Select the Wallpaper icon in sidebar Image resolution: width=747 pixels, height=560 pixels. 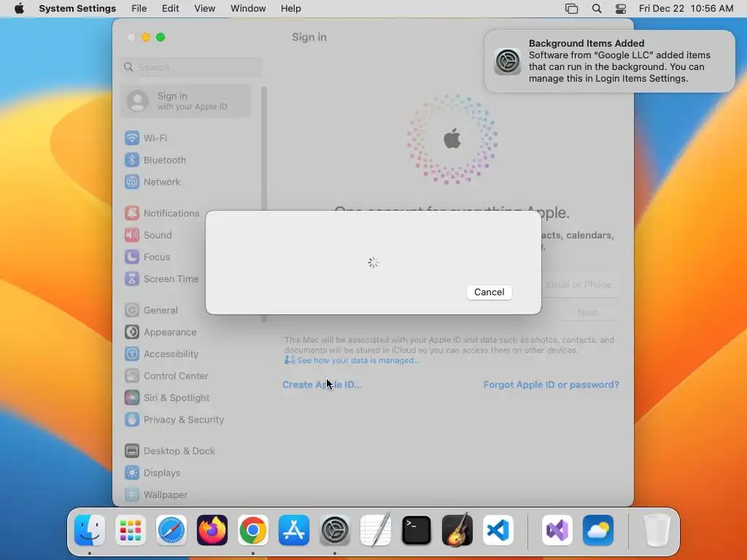[132, 495]
